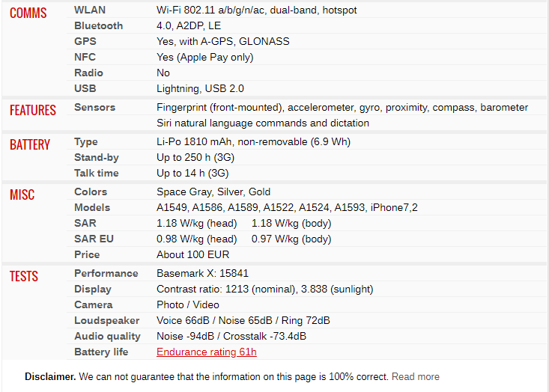Select the Battery life label
This screenshot has width=549, height=392.
101,352
